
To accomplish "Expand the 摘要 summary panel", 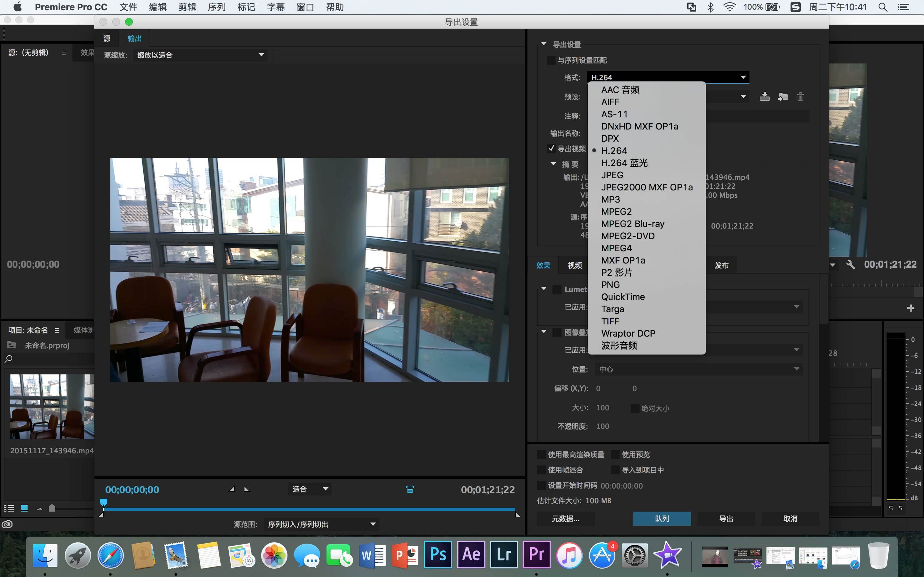I will [x=545, y=165].
